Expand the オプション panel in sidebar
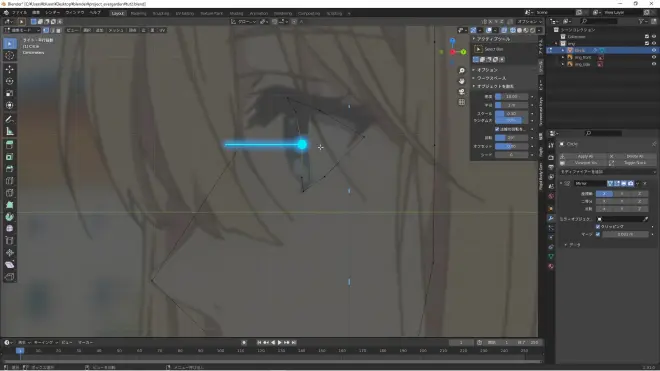This screenshot has width=660, height=371. click(x=474, y=70)
